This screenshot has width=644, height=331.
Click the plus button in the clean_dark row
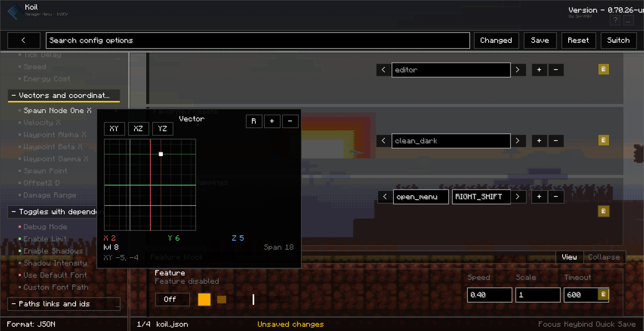(539, 141)
